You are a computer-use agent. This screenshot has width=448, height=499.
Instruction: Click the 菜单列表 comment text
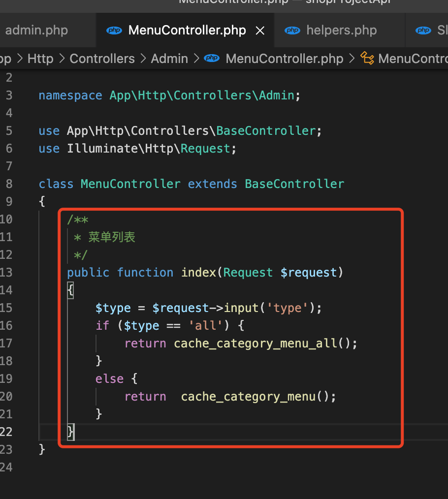tap(112, 237)
